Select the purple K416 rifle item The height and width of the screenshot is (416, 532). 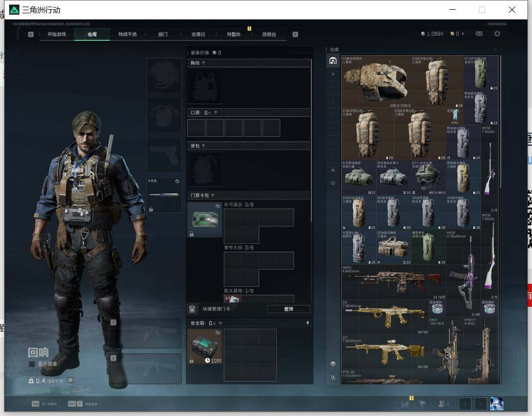464,274
